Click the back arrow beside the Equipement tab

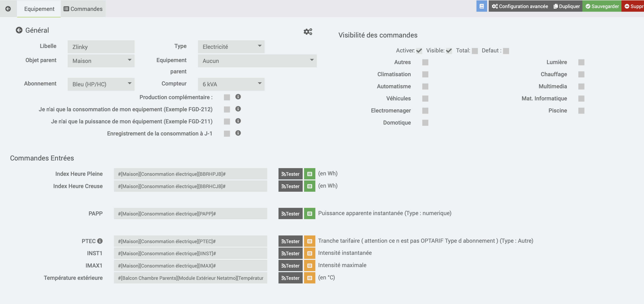point(8,9)
